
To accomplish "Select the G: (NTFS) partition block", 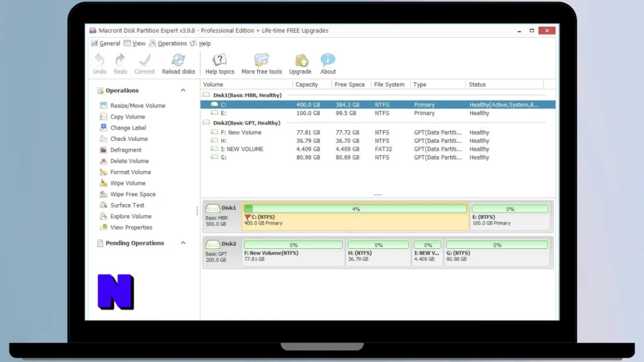I will [x=497, y=252].
